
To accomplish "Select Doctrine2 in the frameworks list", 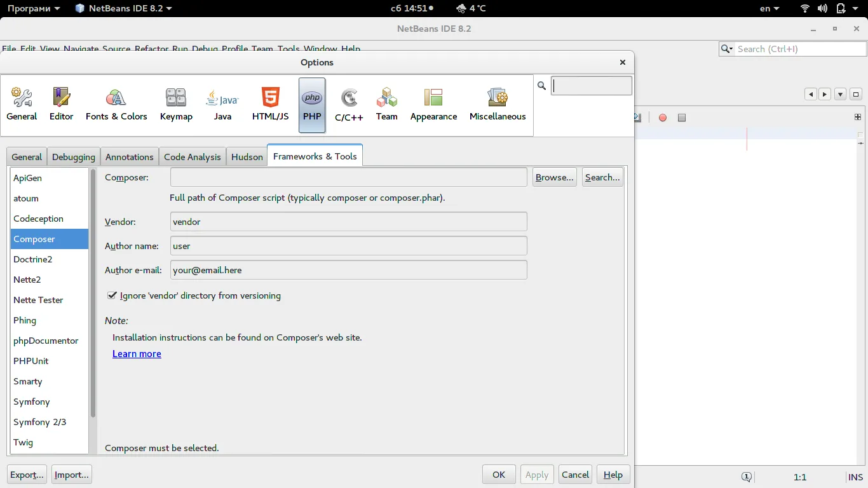I will coord(50,259).
